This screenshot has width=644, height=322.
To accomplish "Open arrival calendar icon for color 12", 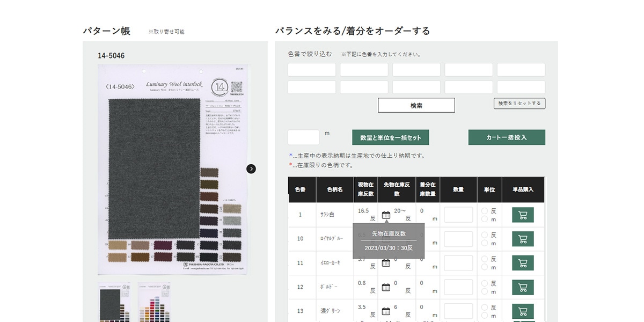I will (386, 287).
